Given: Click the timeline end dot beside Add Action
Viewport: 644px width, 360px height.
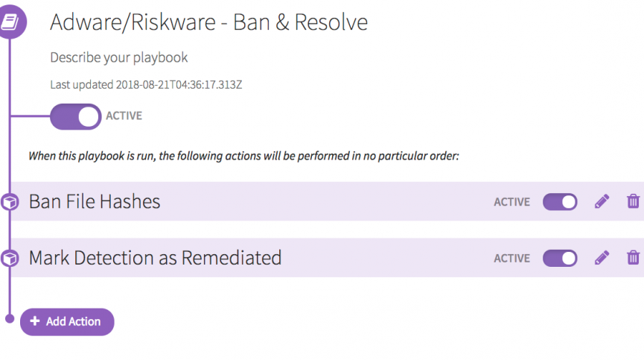Looking at the screenshot, I should click(x=10, y=319).
